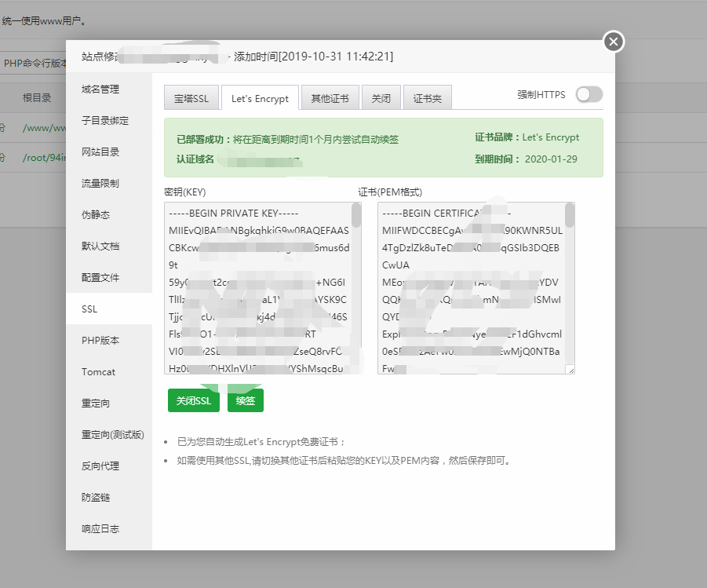This screenshot has height=588, width=707.
Task: Open 流量限制 settings
Action: 108,183
